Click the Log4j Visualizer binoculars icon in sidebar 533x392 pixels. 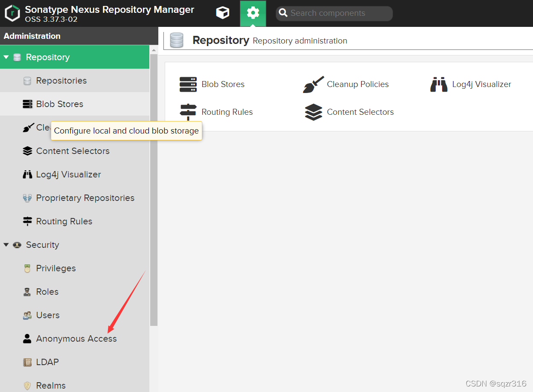[x=27, y=174]
